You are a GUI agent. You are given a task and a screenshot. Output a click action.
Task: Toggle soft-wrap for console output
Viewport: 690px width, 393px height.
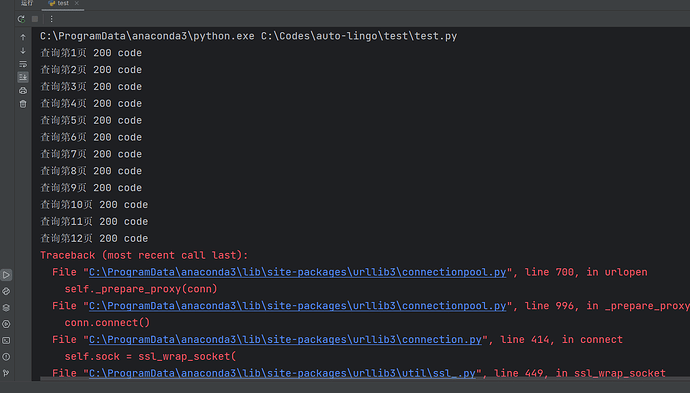tap(23, 64)
